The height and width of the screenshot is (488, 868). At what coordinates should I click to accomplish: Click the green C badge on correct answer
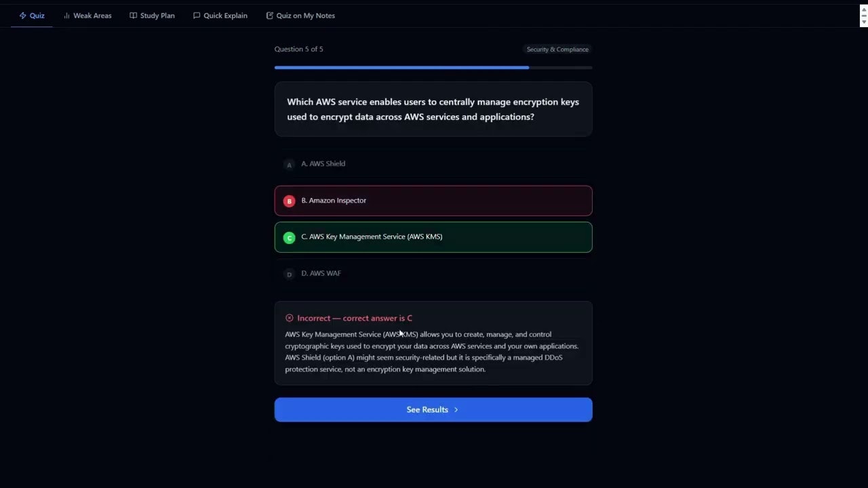[x=289, y=237]
